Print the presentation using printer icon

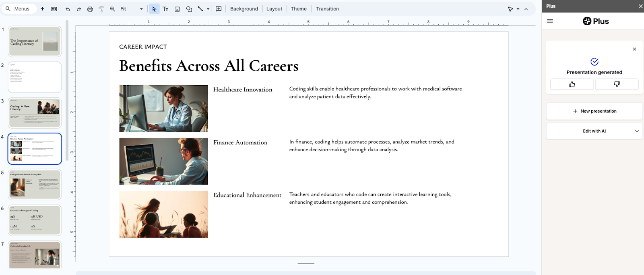coord(90,9)
